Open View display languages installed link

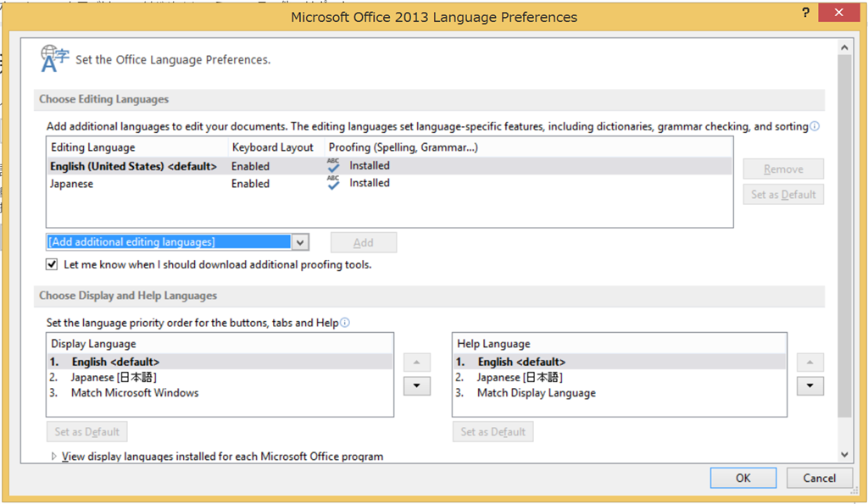(222, 457)
